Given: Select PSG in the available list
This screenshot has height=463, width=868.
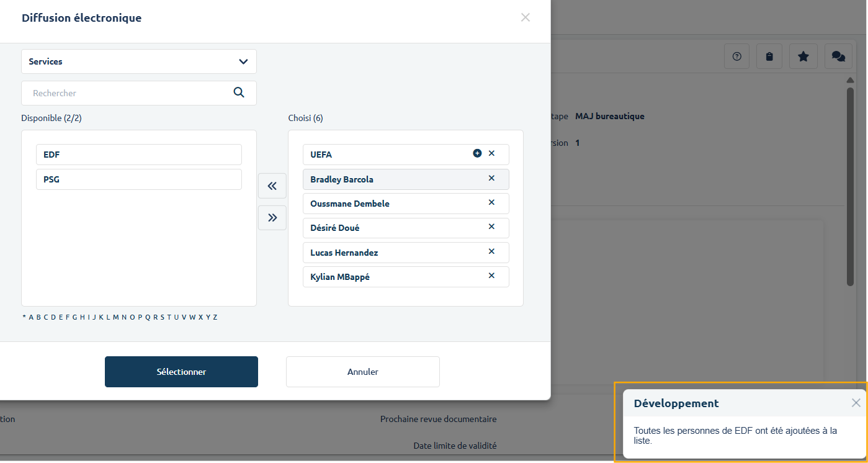Looking at the screenshot, I should point(139,179).
